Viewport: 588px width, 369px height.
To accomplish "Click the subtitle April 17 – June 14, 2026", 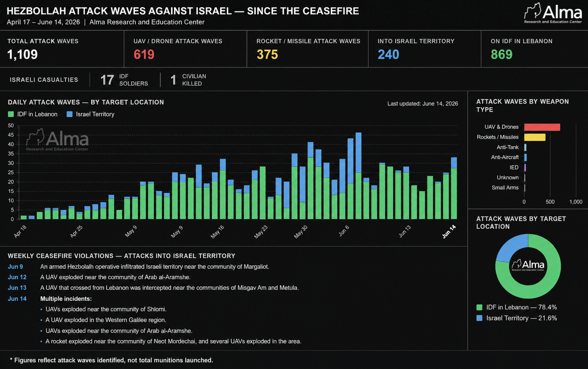I will [x=43, y=22].
